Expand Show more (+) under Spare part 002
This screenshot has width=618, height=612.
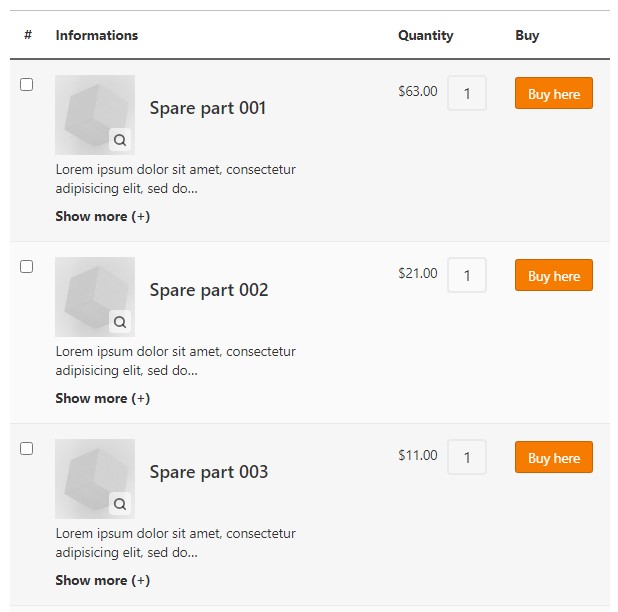(x=102, y=398)
